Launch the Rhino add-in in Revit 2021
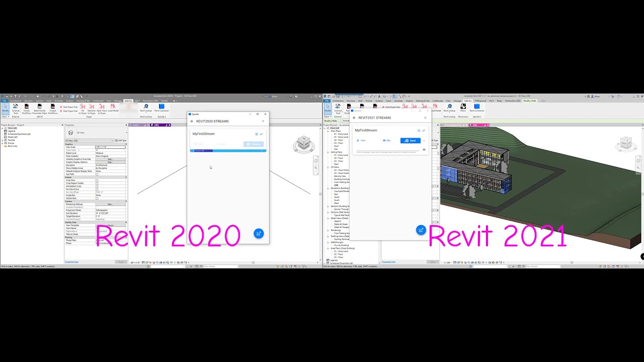This screenshot has height=362, width=644. [463, 108]
